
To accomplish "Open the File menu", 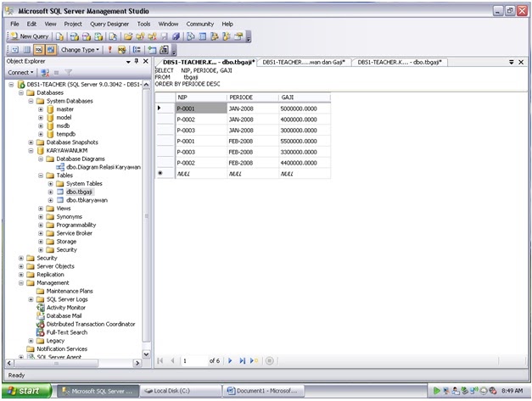I will (14, 24).
